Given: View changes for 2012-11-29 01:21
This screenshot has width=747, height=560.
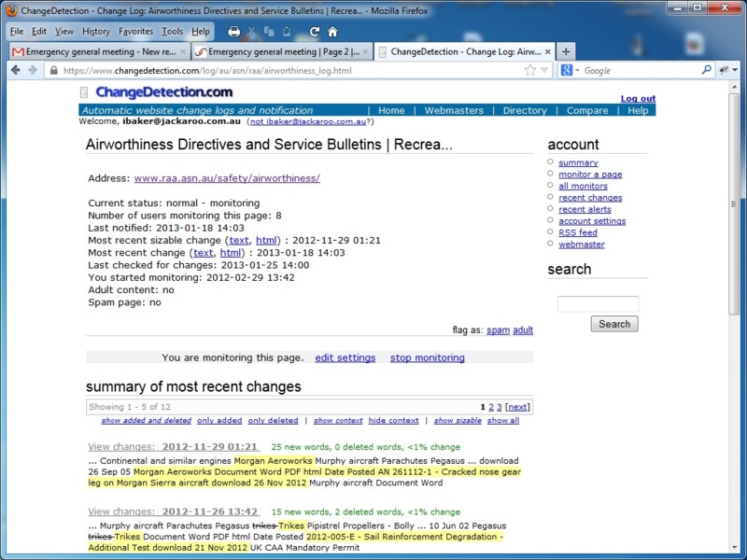Looking at the screenshot, I should coord(174,447).
